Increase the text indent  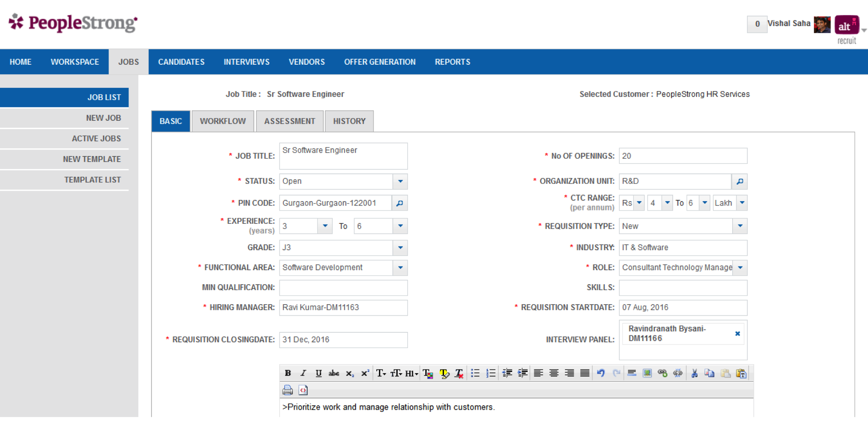pyautogui.click(x=523, y=373)
